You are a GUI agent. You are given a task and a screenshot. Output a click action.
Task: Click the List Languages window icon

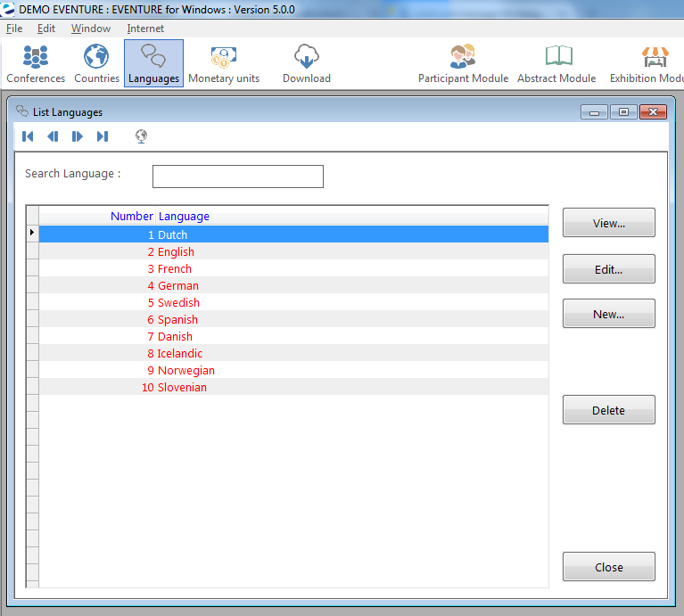point(22,111)
